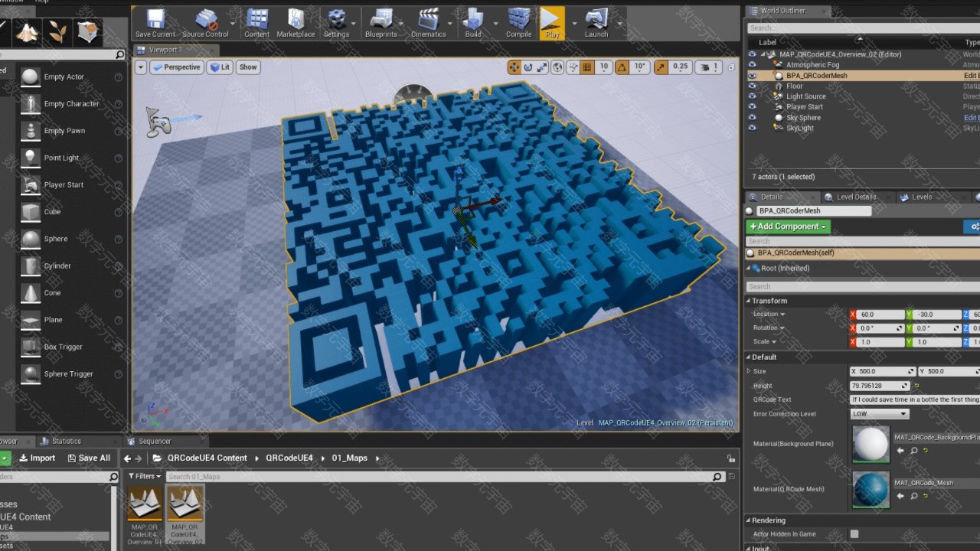Toggle scale snapping in viewport
The width and height of the screenshot is (980, 551).
coord(661,67)
